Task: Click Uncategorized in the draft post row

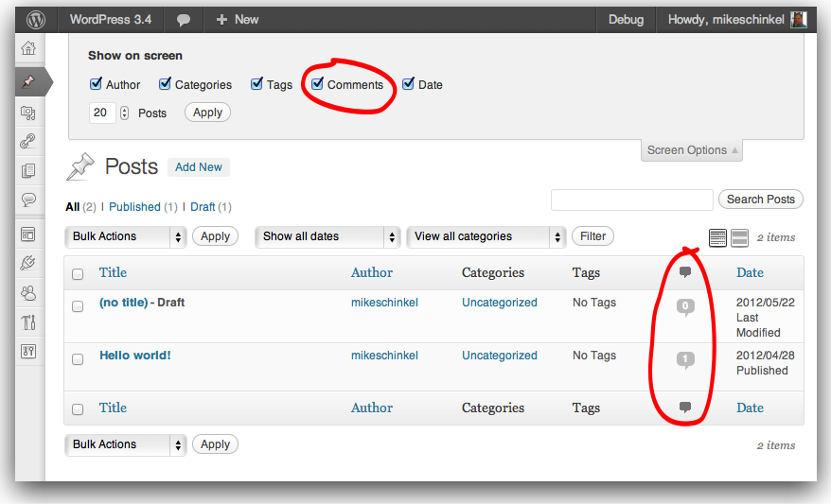Action: click(x=499, y=303)
